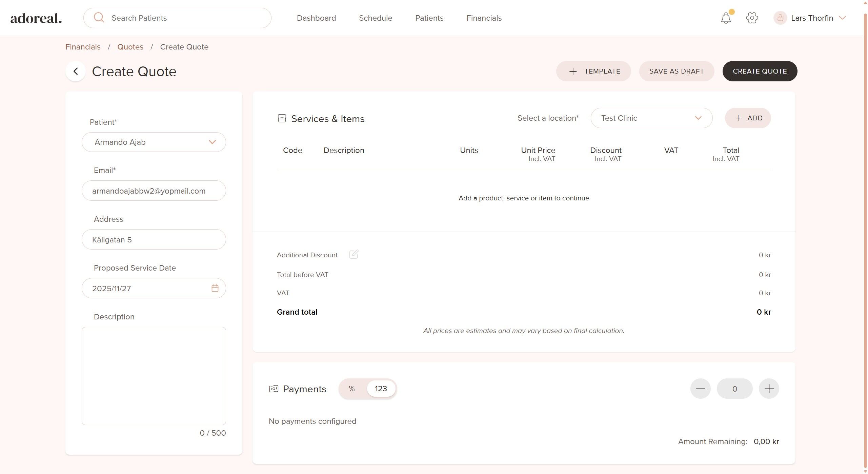Expand the Patient dropdown
This screenshot has height=474, width=868.
coord(212,142)
